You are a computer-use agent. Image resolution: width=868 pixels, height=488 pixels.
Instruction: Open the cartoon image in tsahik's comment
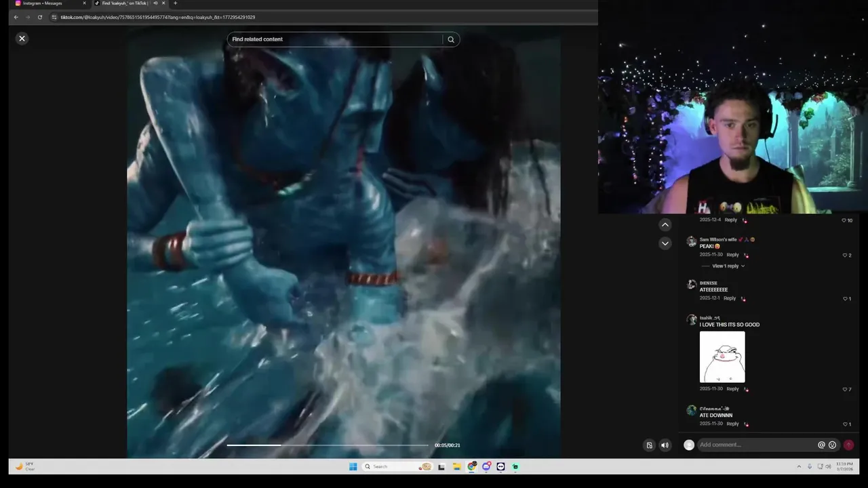722,357
